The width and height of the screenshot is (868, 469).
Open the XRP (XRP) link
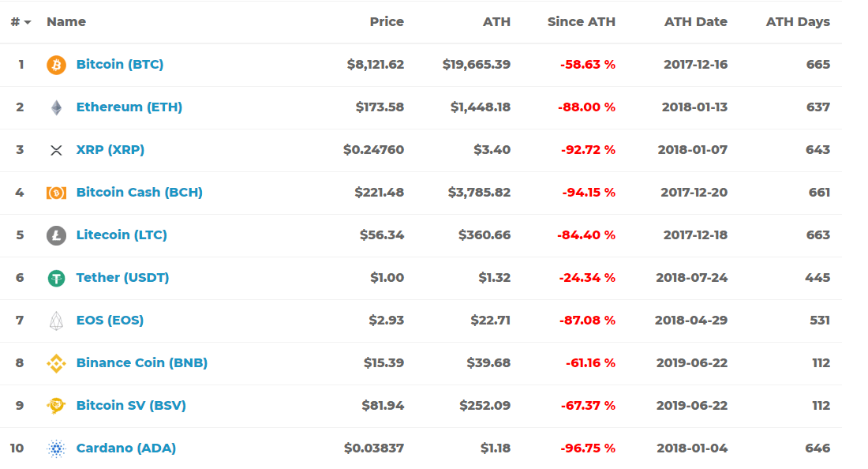pyautogui.click(x=110, y=149)
